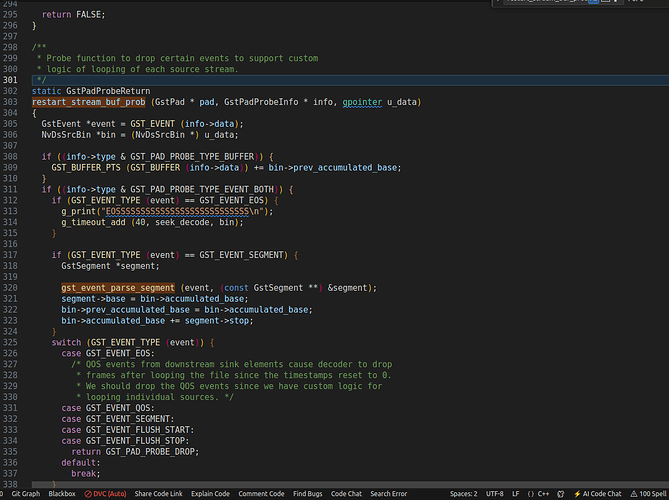Click line number 325 in the gutter
669x500 pixels.
pyautogui.click(x=10, y=343)
